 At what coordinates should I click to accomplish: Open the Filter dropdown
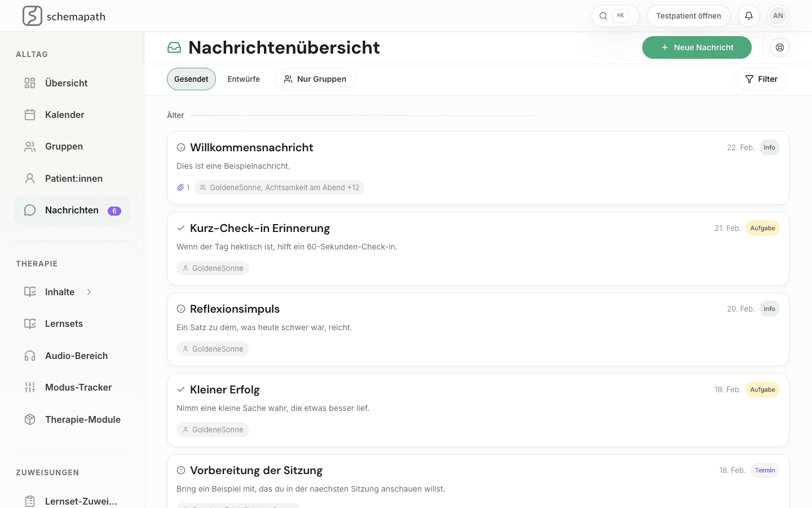pos(761,79)
